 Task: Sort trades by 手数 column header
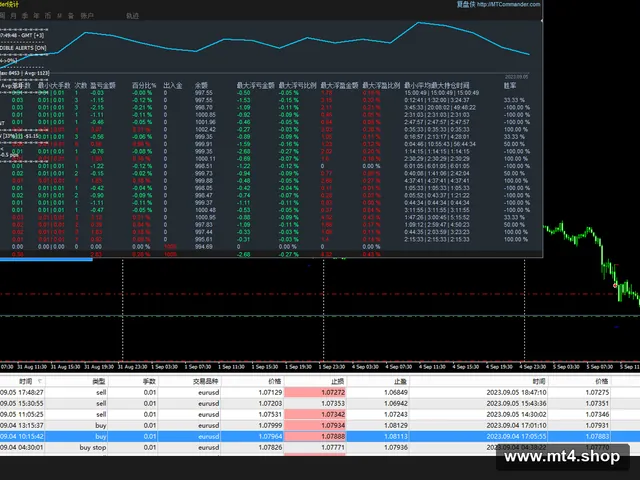point(149,382)
